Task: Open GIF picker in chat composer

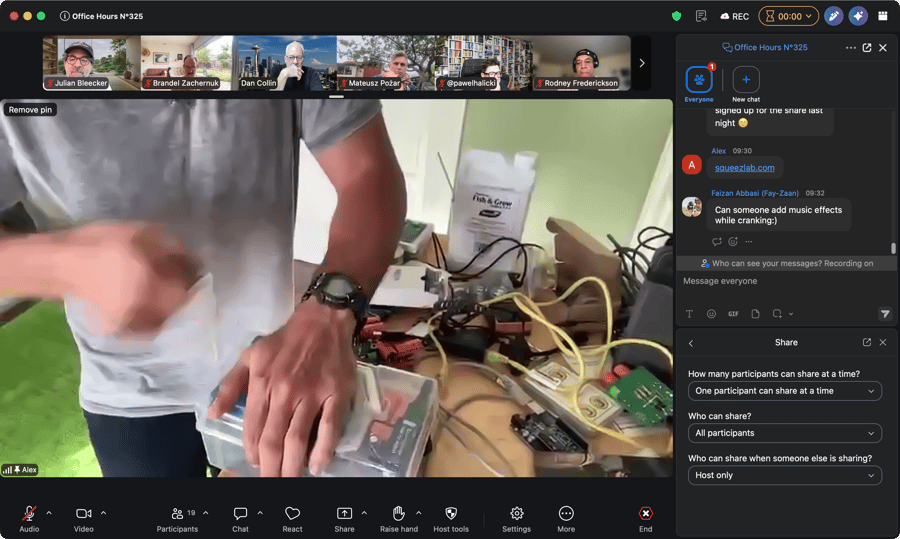Action: [x=733, y=314]
